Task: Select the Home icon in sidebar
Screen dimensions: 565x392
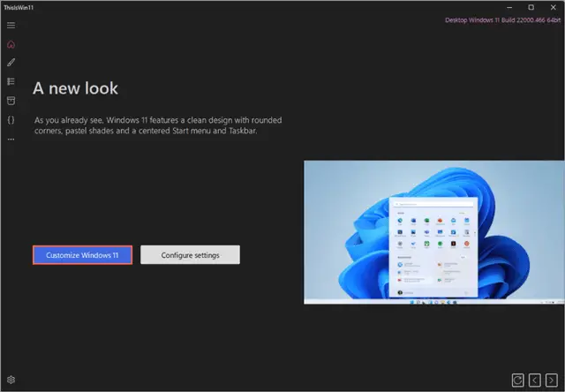Action: (11, 44)
